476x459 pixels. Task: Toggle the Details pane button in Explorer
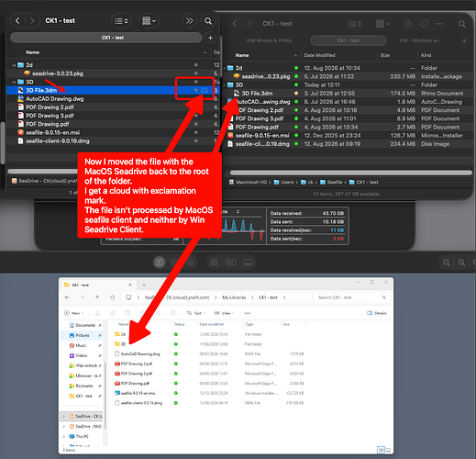(x=376, y=313)
